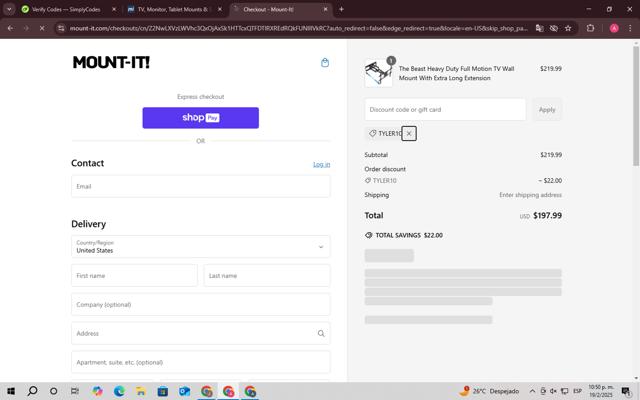Viewport: 640px width, 400px height.
Task: Click the Log in link
Action: point(322,164)
